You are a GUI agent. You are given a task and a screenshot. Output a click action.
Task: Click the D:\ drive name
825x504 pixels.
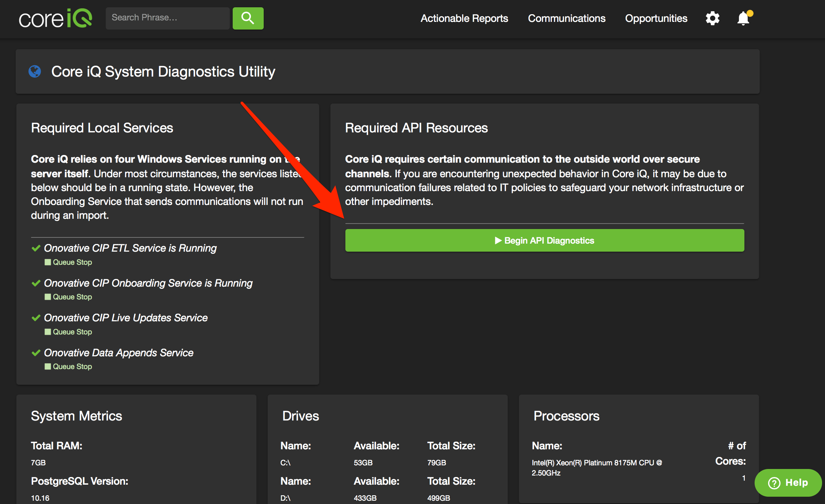[x=285, y=498]
